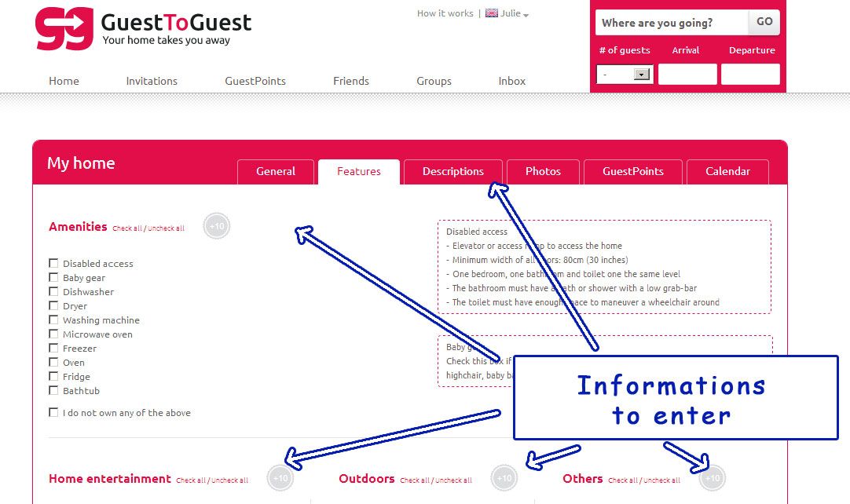Click the +10 badge beside Others
Image resolution: width=850 pixels, height=504 pixels.
(713, 478)
